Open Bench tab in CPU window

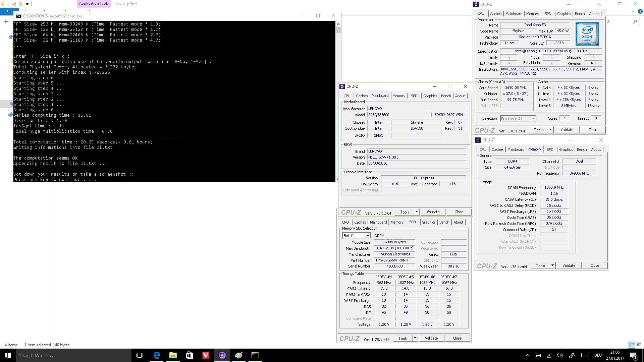(x=580, y=14)
